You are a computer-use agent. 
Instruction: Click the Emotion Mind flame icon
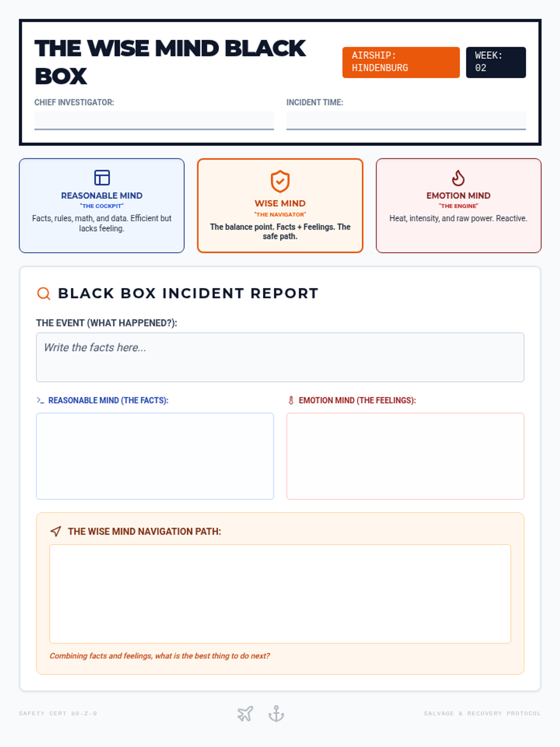pyautogui.click(x=458, y=178)
